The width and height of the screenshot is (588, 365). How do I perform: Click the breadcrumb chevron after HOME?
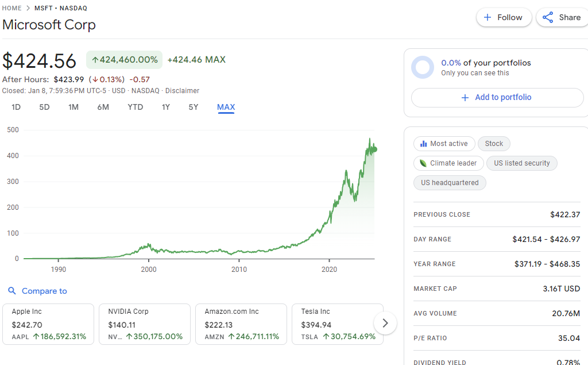28,8
